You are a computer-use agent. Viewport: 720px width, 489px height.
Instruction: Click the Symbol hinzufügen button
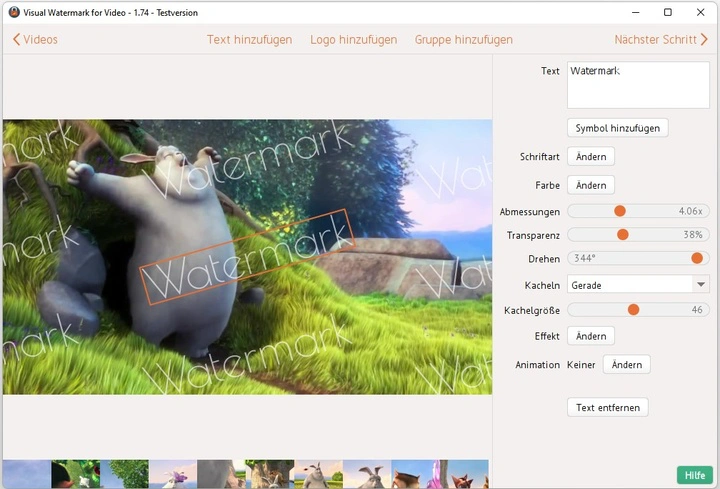618,128
